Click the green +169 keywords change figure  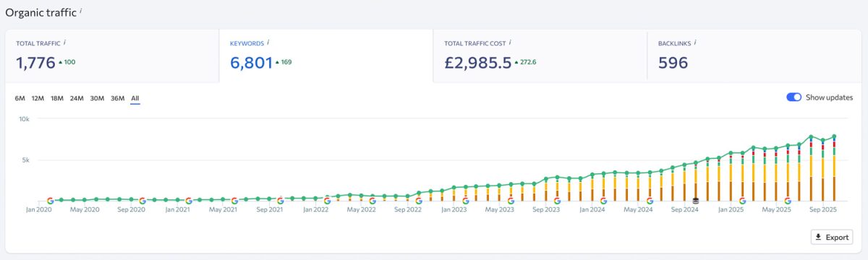tap(283, 62)
